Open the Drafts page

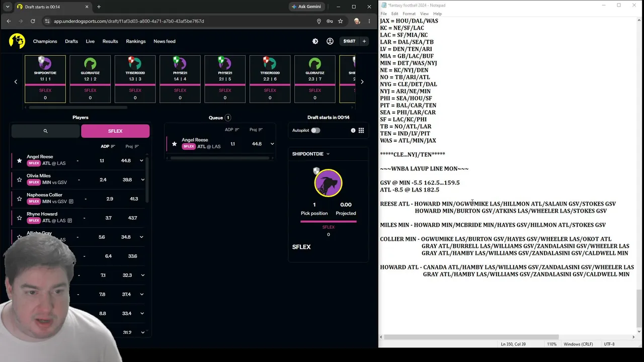pyautogui.click(x=71, y=41)
